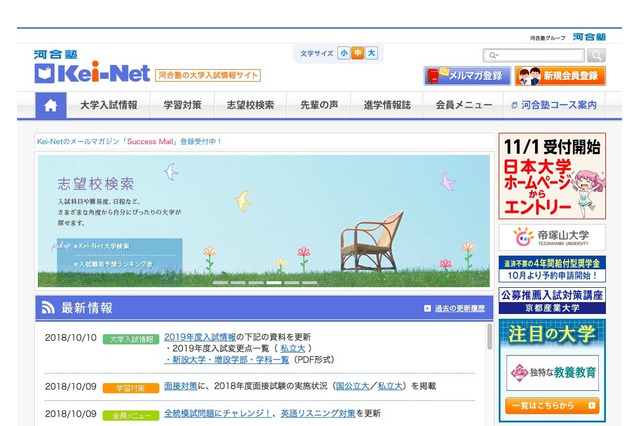
Task: Open the RSS feed icon beside 最新情報
Action: click(48, 308)
